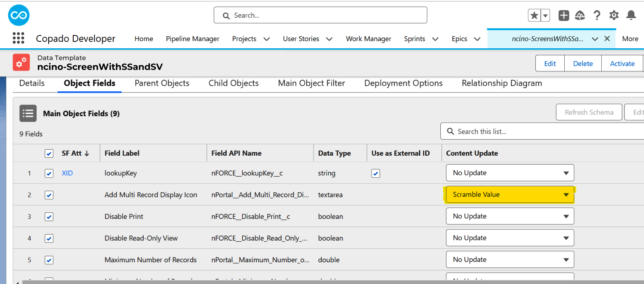Expand the User Stories nav menu chevron
644x284 pixels.
click(x=329, y=39)
